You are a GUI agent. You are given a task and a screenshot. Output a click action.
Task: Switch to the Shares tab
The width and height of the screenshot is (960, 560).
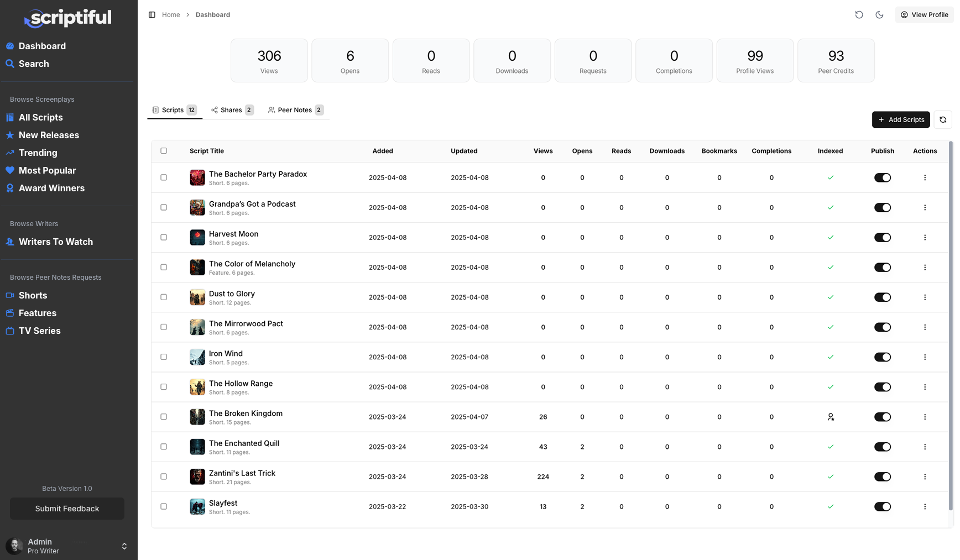[232, 110]
